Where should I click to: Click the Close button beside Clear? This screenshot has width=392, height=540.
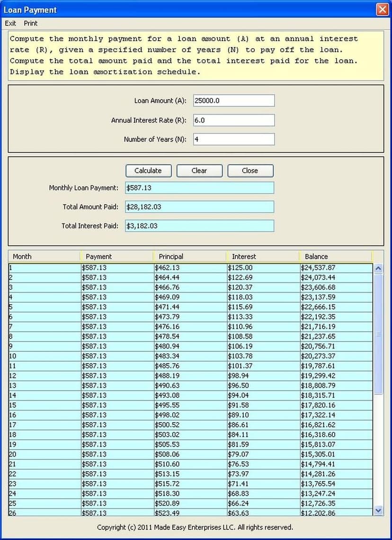point(250,171)
